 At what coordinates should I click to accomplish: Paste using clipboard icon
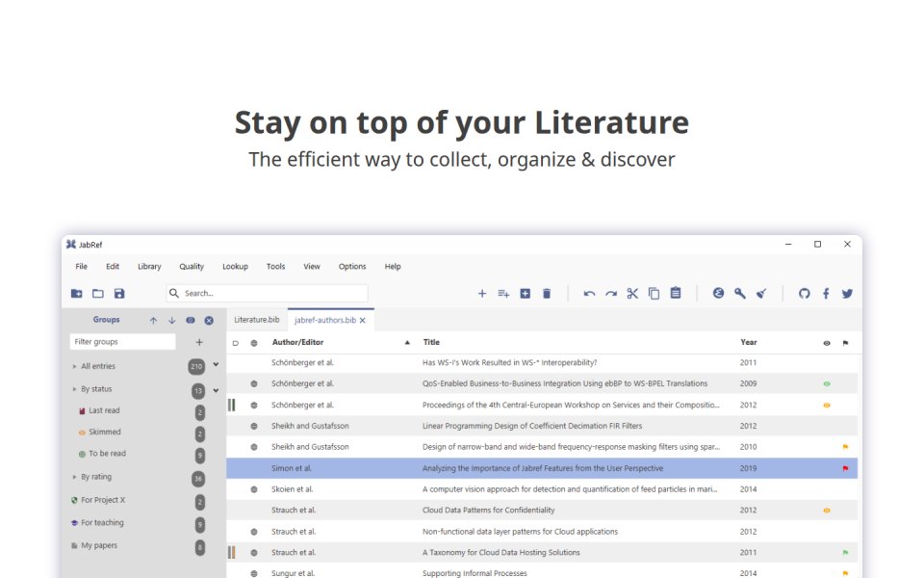(x=676, y=293)
